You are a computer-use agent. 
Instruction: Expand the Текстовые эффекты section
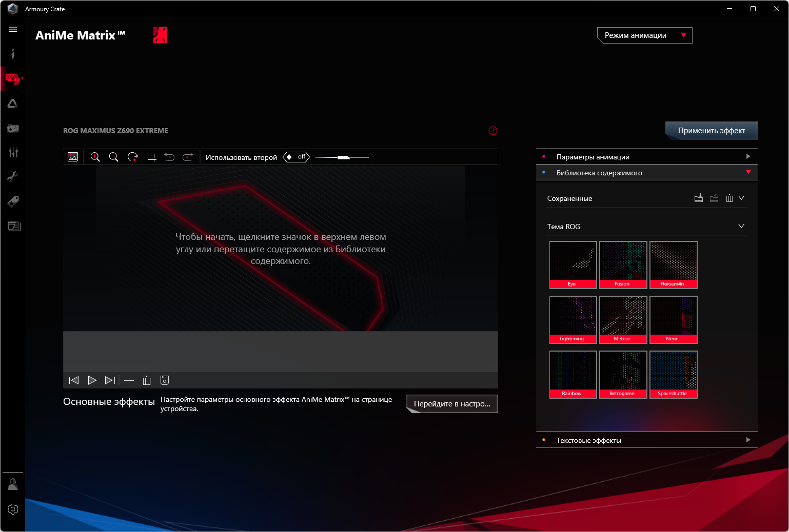click(647, 440)
